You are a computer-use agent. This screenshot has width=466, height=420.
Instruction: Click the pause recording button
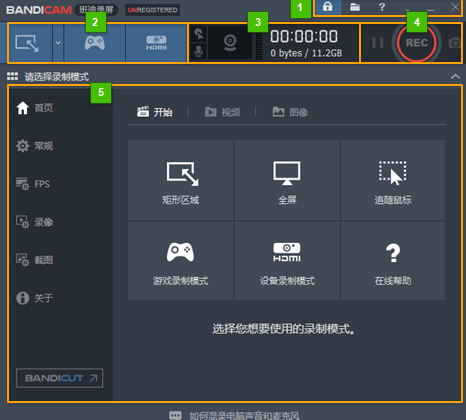click(x=378, y=43)
